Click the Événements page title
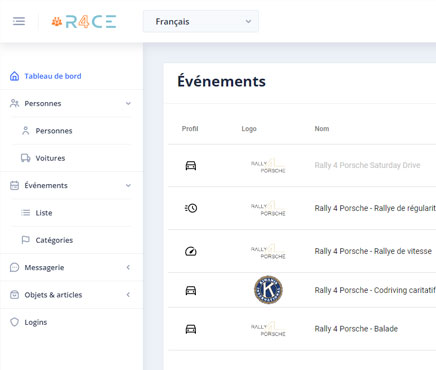The height and width of the screenshot is (370, 436). (221, 81)
